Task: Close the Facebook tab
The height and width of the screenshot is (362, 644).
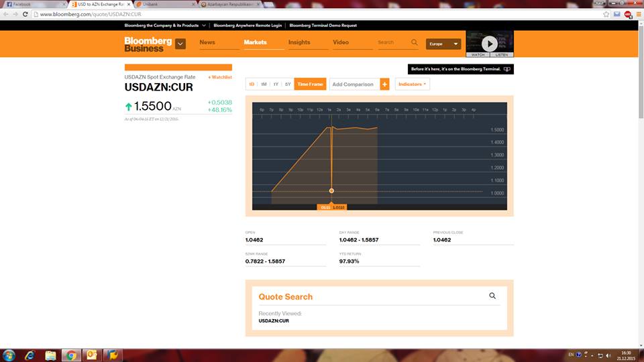Action: click(x=64, y=4)
